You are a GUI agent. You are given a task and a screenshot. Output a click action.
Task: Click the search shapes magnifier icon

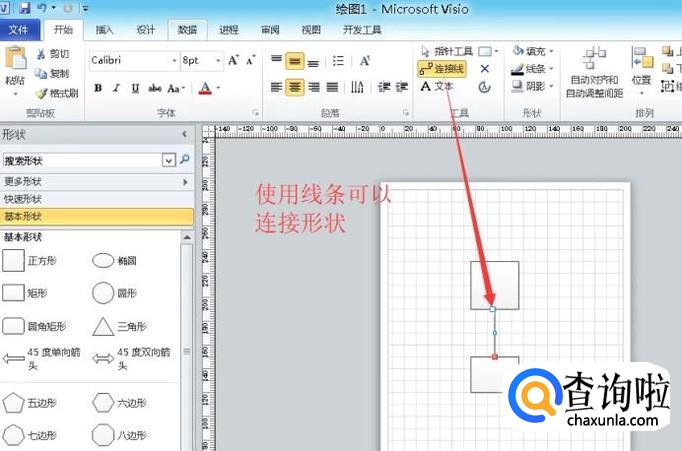[x=185, y=160]
